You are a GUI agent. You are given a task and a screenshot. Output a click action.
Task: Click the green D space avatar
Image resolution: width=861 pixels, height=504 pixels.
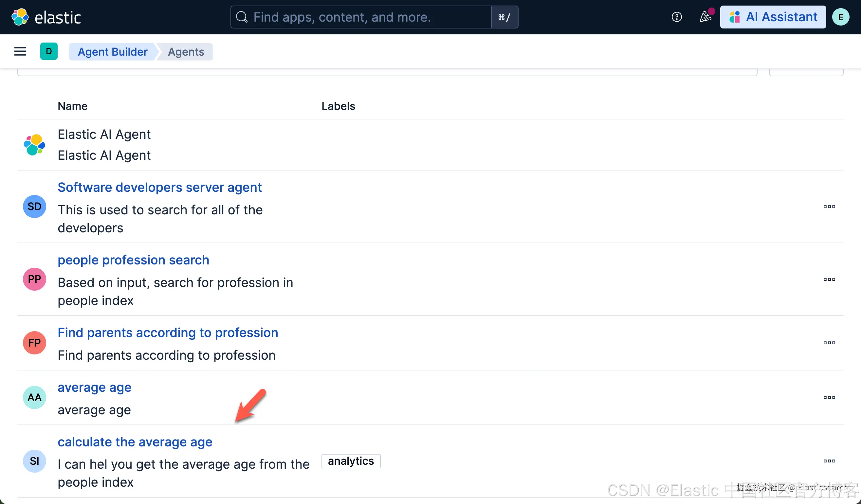pyautogui.click(x=49, y=52)
